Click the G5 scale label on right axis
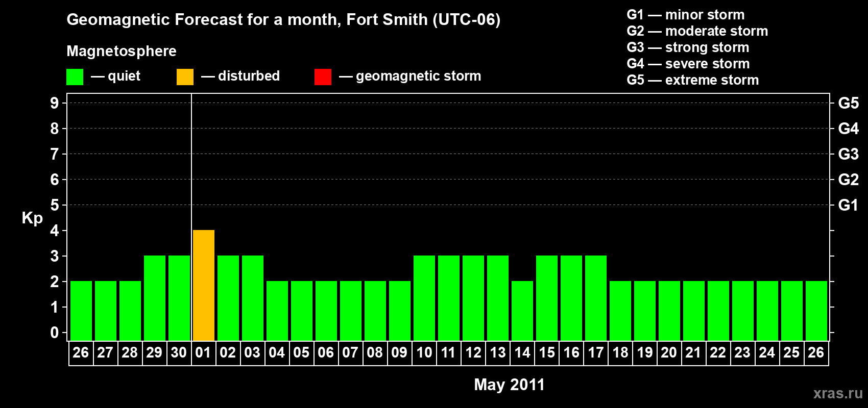868x408 pixels. coord(849,103)
